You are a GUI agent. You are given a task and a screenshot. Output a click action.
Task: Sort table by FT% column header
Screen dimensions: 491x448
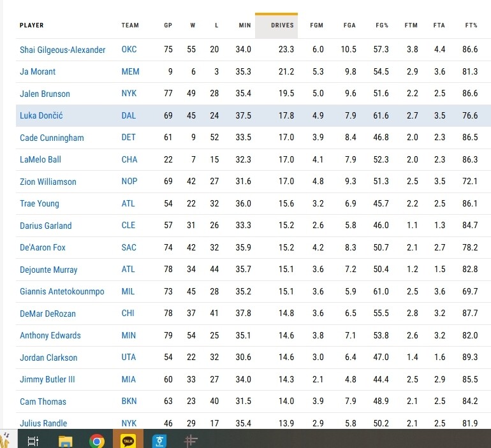coord(471,25)
